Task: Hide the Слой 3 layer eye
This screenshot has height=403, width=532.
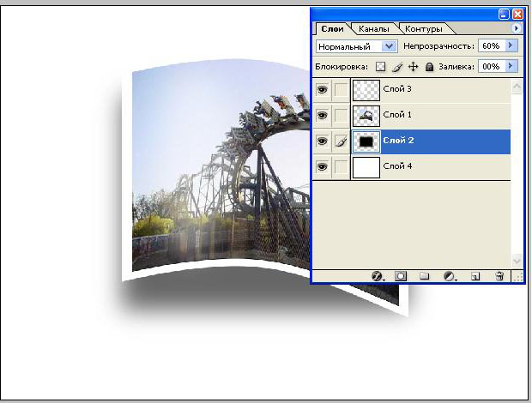Action: (x=322, y=89)
